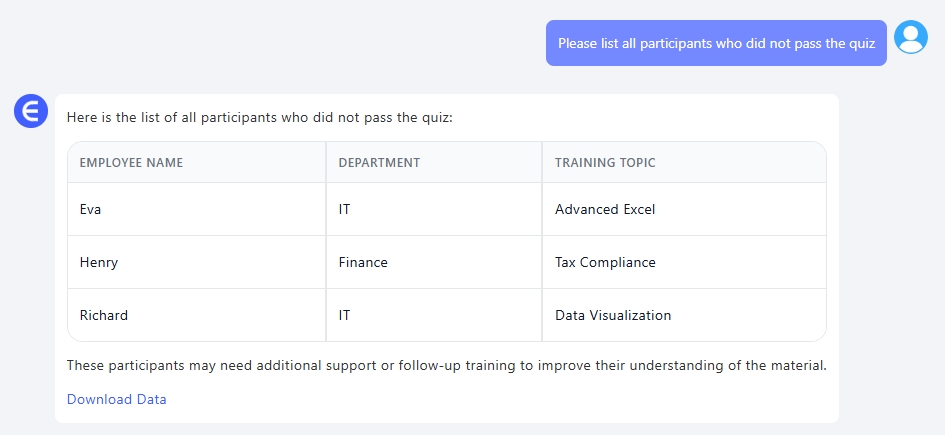This screenshot has width=945, height=435.
Task: Click the EMPLOYEE NAME column header
Action: pos(131,163)
